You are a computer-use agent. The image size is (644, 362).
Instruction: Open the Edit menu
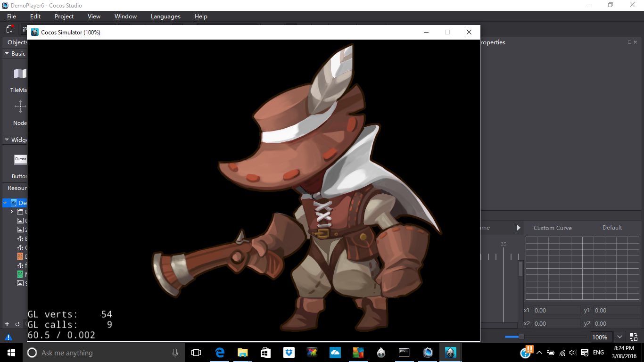[35, 16]
